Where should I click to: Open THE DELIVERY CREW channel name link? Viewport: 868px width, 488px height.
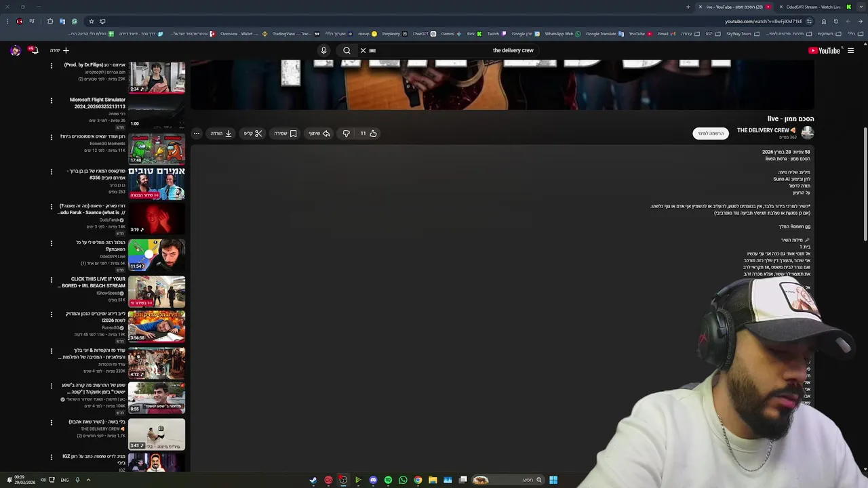click(766, 130)
